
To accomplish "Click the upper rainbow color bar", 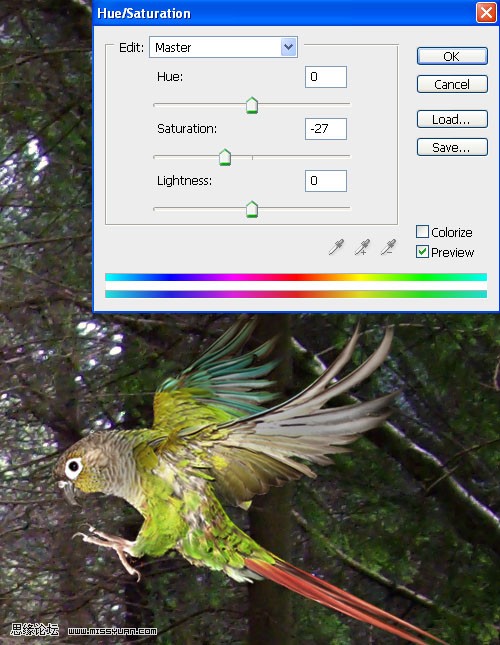I will [296, 277].
